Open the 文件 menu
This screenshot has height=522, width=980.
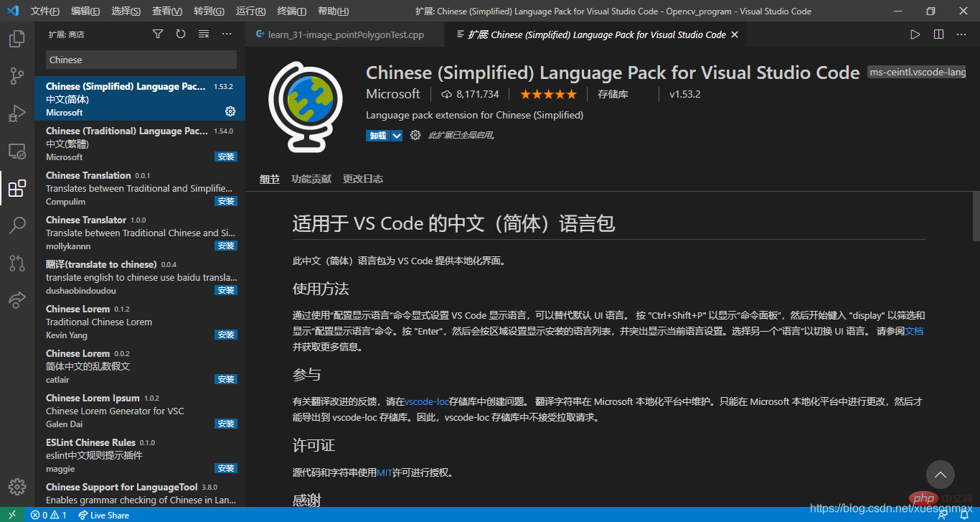coord(44,11)
